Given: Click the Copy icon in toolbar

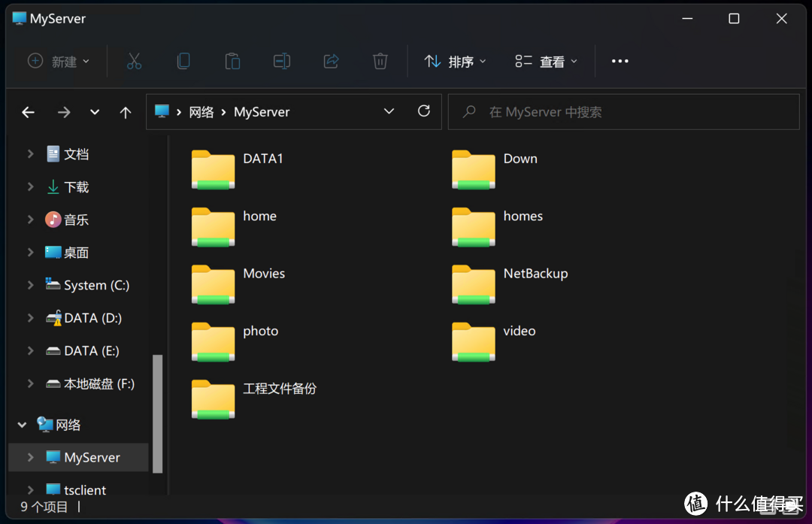Looking at the screenshot, I should (x=183, y=62).
